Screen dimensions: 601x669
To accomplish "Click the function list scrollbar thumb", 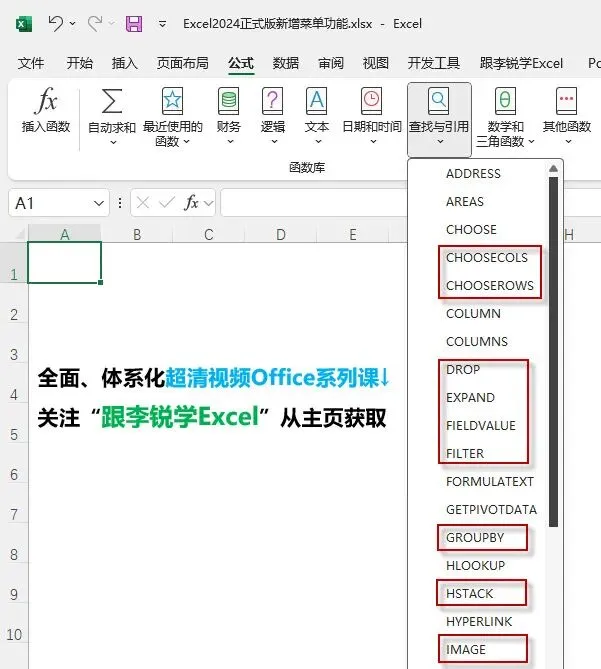I will click(x=554, y=352).
